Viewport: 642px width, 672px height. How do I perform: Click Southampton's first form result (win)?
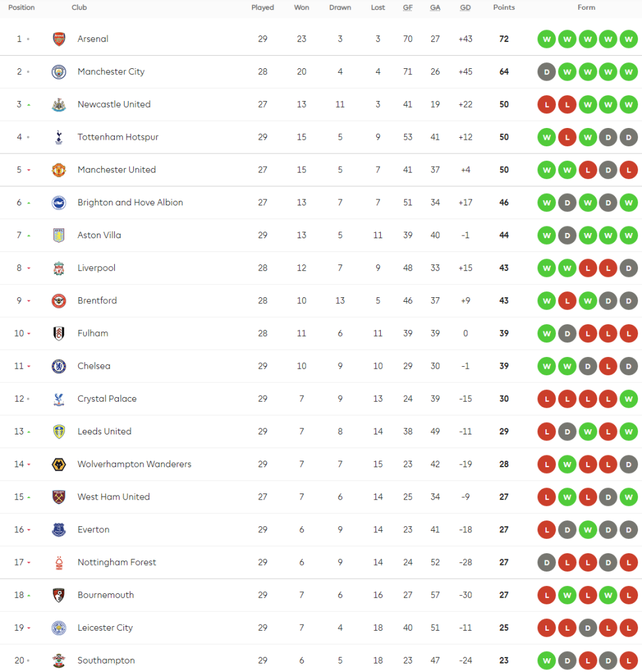[546, 660]
